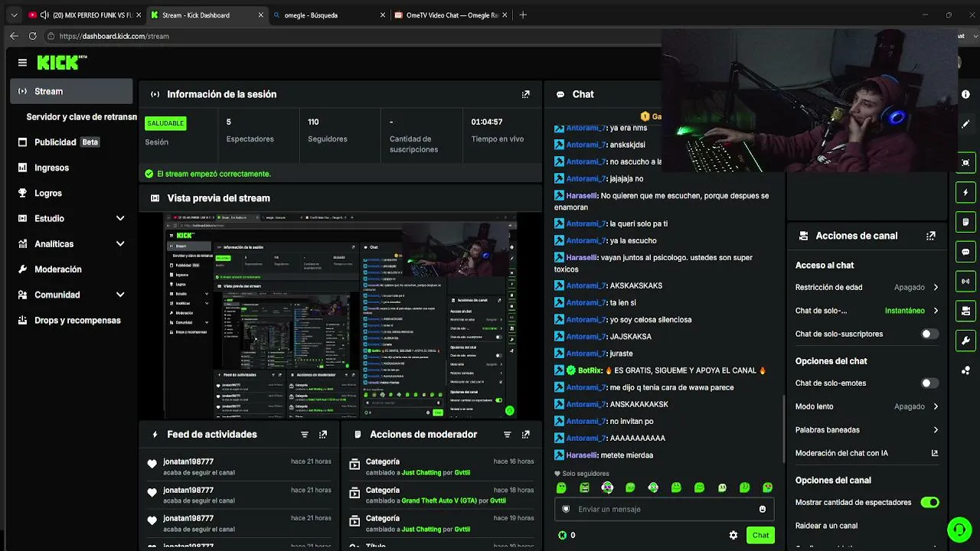
Task: Mute the YouTube tab via speaker icon
Action: (x=44, y=15)
